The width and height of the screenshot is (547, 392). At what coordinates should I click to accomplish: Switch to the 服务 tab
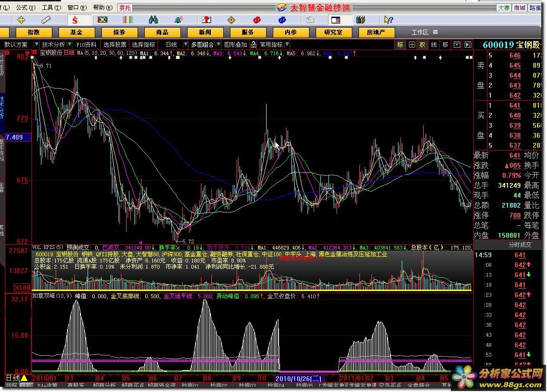(248, 32)
